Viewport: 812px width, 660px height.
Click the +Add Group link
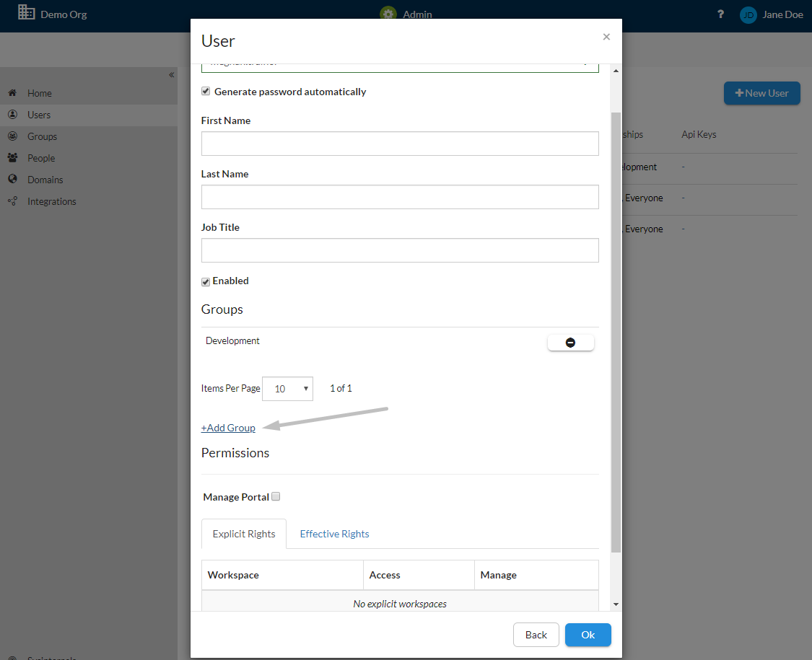pyautogui.click(x=228, y=428)
